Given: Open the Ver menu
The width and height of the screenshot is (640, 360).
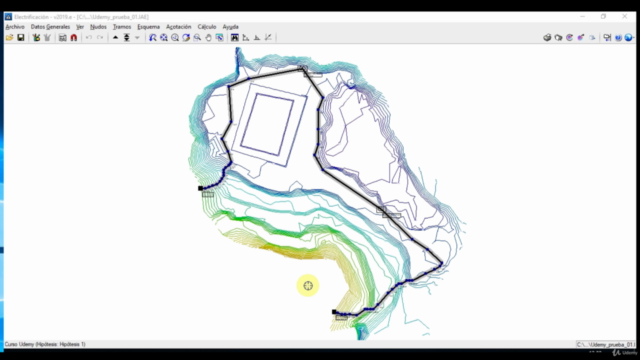Looking at the screenshot, I should point(80,27).
